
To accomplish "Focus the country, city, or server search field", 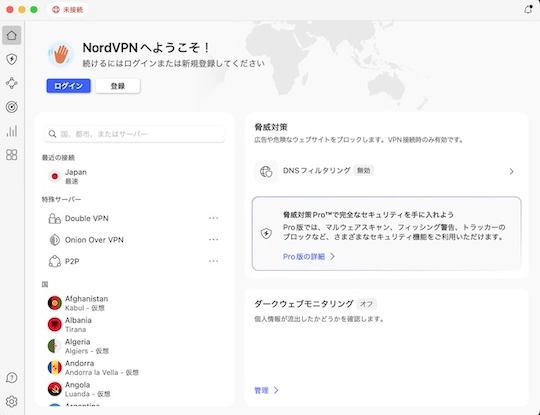I will click(135, 134).
